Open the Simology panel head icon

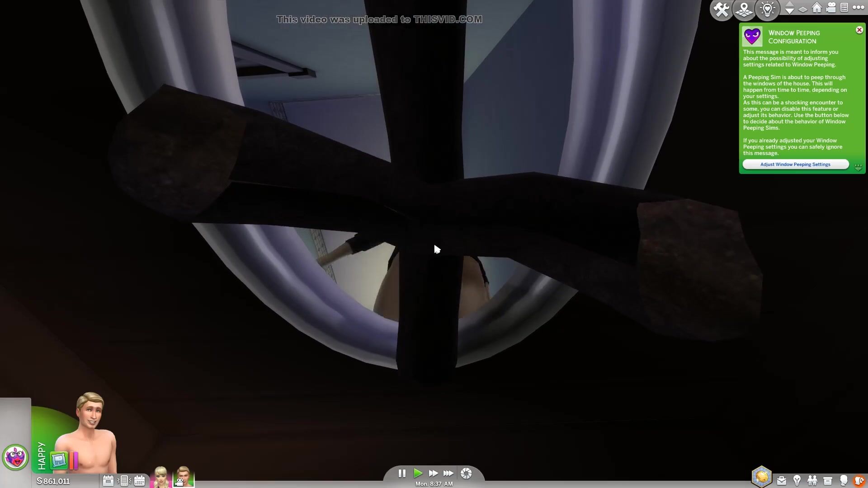click(x=844, y=480)
